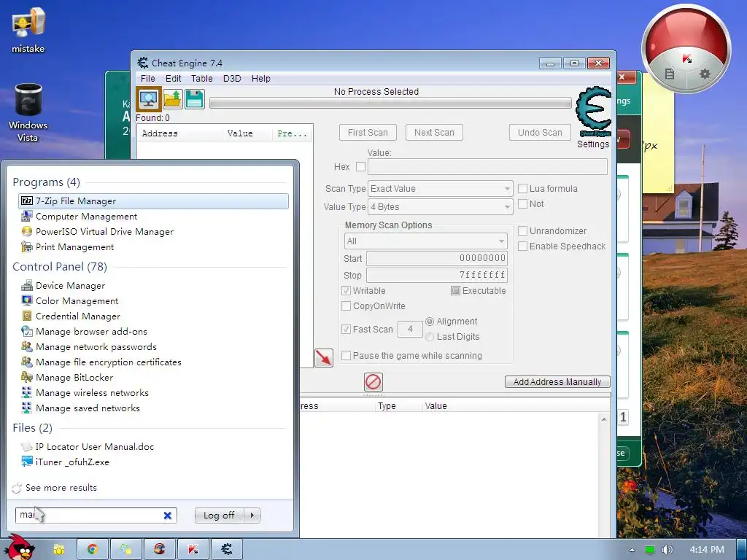Click the red clear list (no entry) icon
Viewport: 747px width, 560px height.
[373, 381]
